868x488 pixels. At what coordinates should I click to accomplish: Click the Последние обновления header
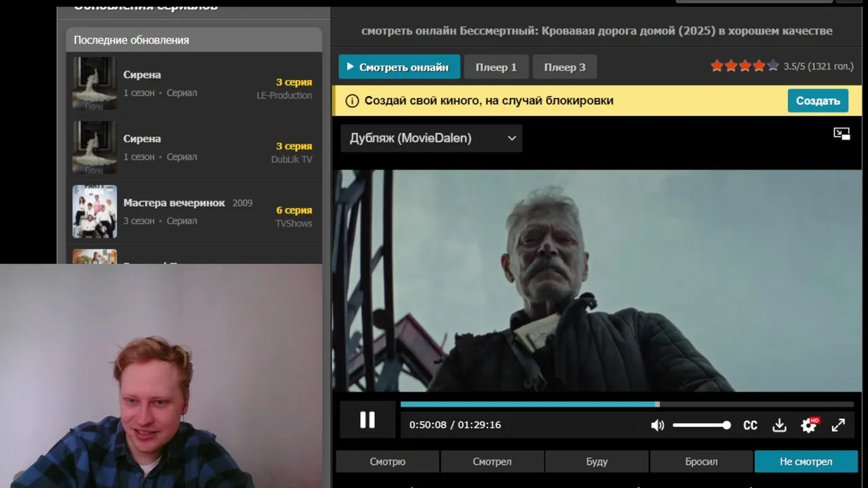point(194,40)
